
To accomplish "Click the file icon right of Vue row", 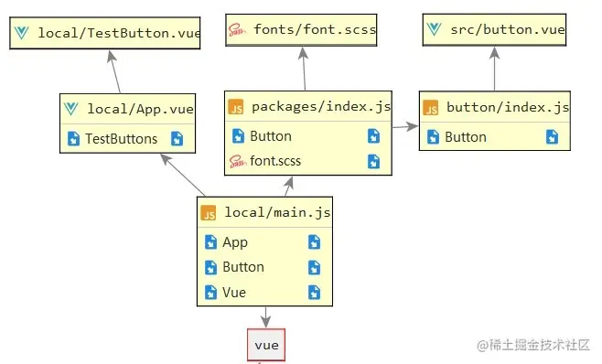I will pos(314,293).
